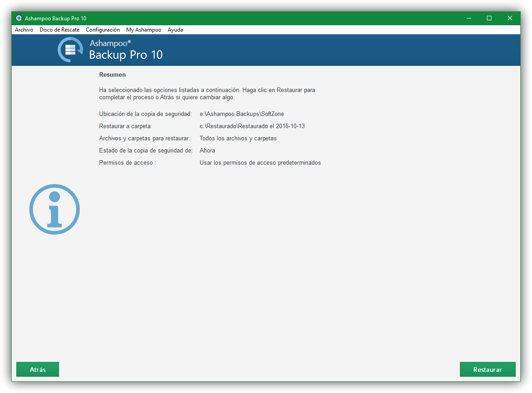Open the Configuración menu
Viewport: 532px width, 393px height.
pyautogui.click(x=103, y=30)
